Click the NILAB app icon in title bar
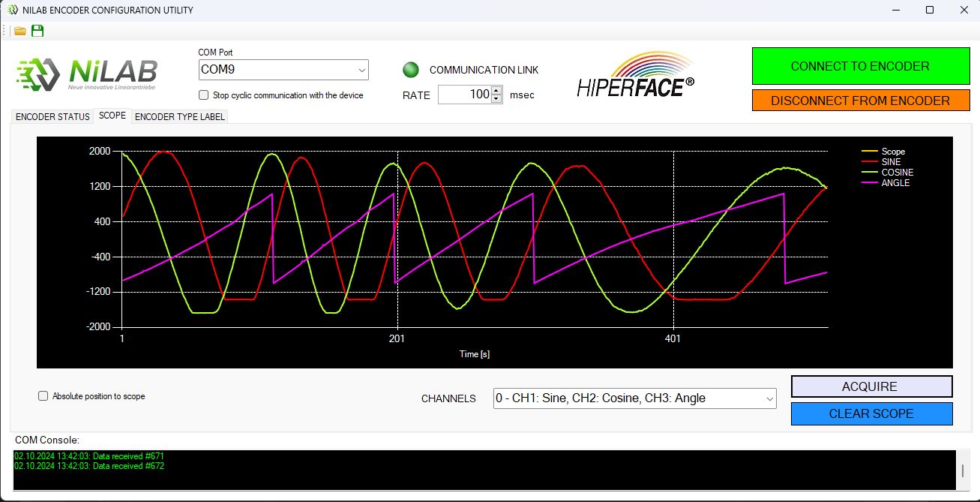Screen dimensions: 980x502 click(10, 10)
